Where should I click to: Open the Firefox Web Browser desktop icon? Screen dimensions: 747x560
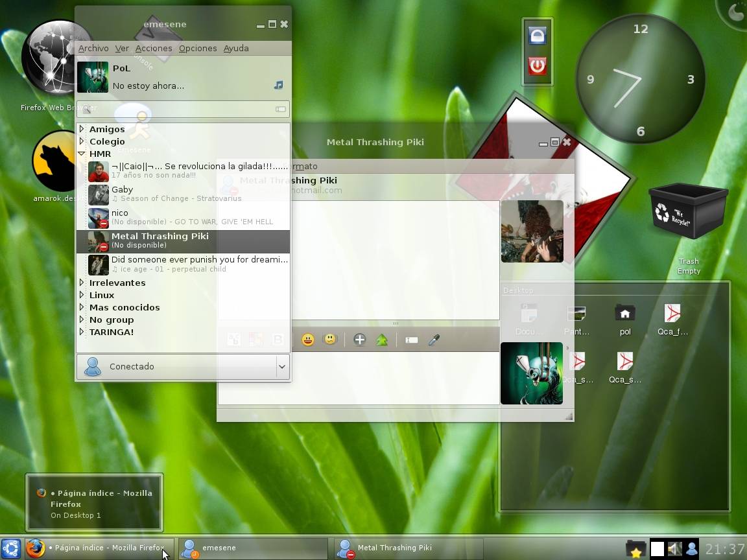pyautogui.click(x=56, y=57)
